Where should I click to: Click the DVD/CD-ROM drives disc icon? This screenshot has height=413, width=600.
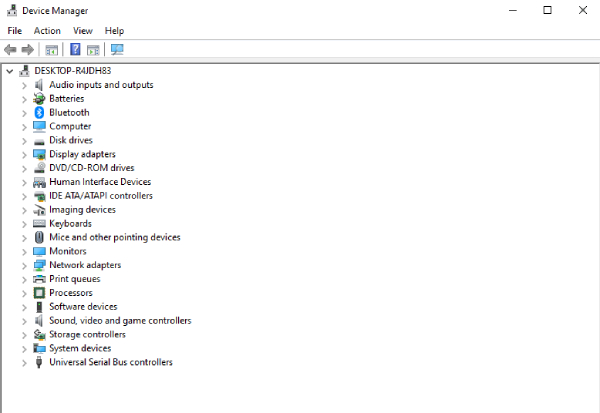pyautogui.click(x=39, y=168)
